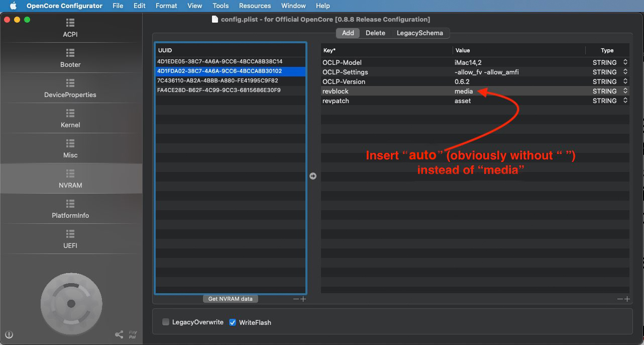
Task: Select the NVRAM section icon
Action: click(x=70, y=174)
